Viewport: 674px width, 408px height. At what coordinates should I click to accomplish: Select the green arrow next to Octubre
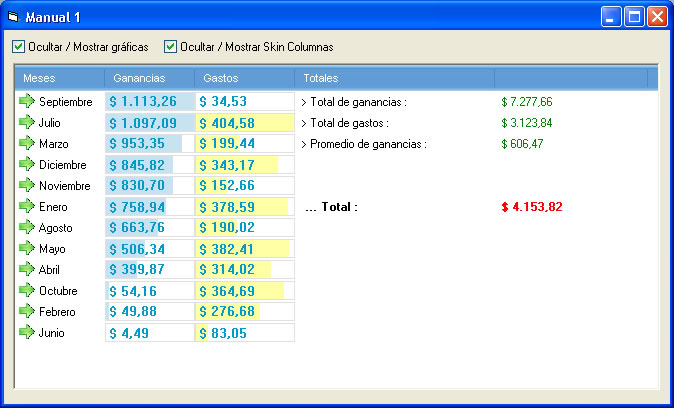27,290
